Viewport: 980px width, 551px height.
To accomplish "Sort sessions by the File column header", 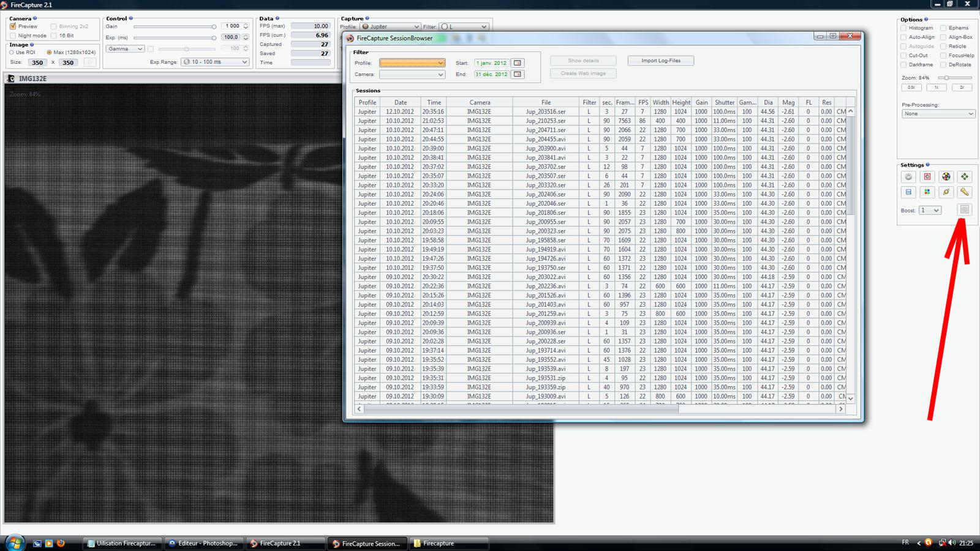I will coord(546,102).
